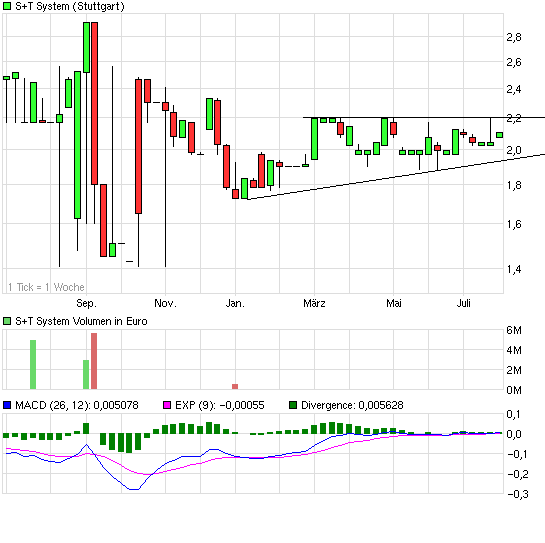Click the small red volume bar at Jan.
The width and height of the screenshot is (545, 543).
(235, 387)
